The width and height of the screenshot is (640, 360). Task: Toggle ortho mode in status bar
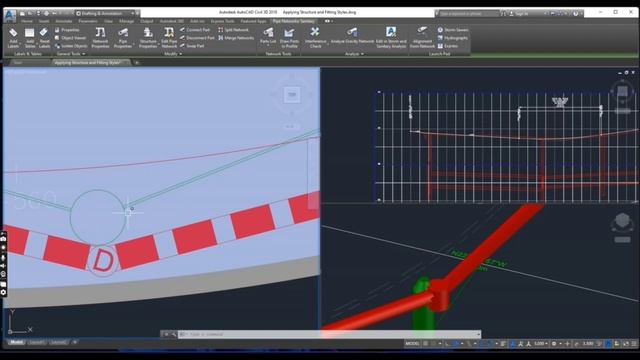[x=447, y=344]
